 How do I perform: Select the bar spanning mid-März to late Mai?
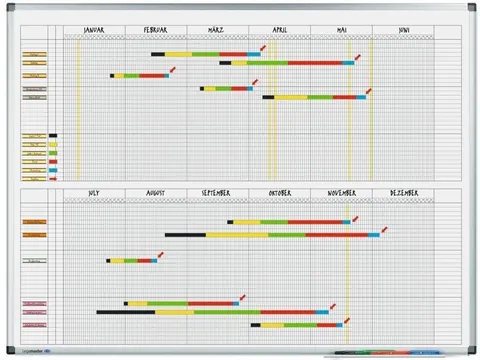tap(287, 63)
